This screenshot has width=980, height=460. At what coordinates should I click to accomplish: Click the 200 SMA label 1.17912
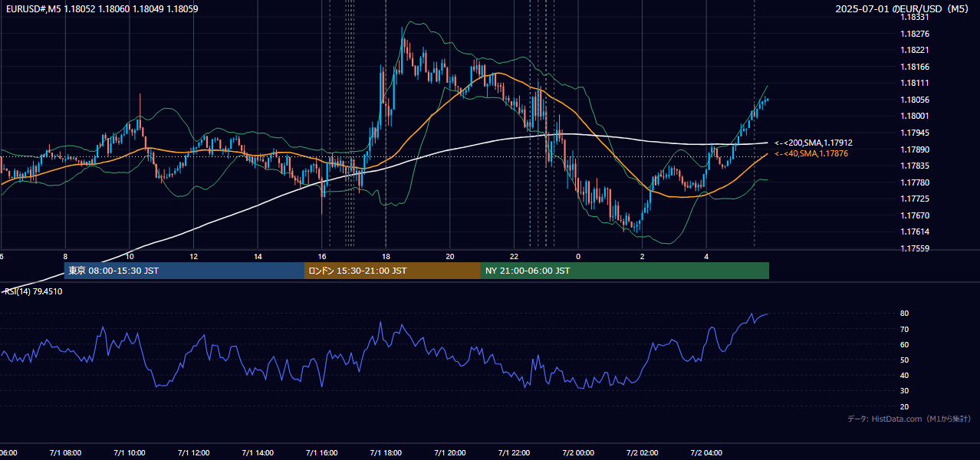coord(814,143)
